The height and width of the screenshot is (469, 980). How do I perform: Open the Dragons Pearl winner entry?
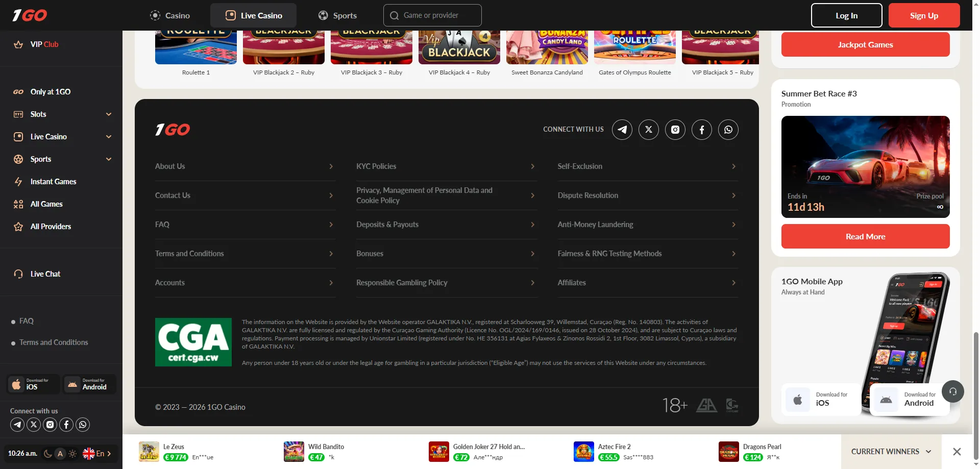(750, 452)
